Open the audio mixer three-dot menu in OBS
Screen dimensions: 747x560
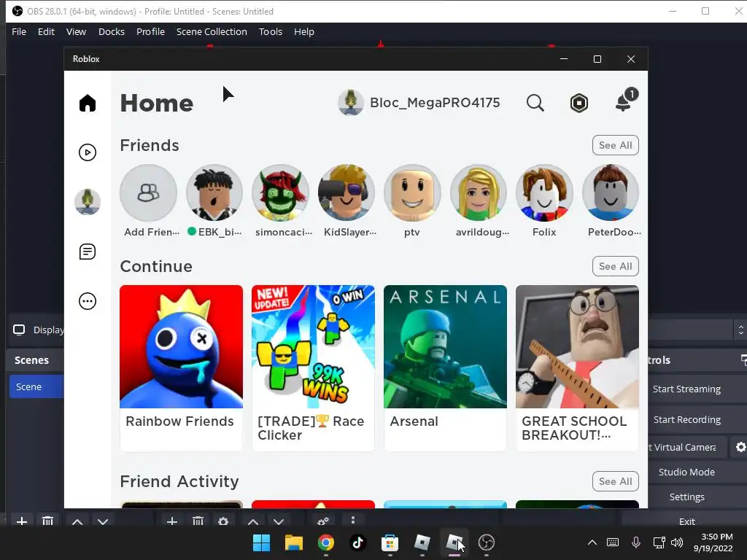(x=352, y=520)
